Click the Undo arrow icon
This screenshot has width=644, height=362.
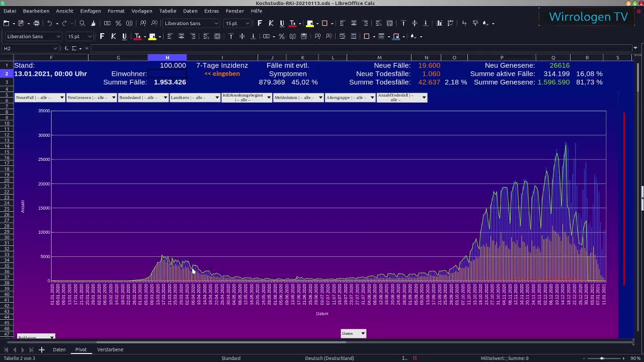coord(49,23)
